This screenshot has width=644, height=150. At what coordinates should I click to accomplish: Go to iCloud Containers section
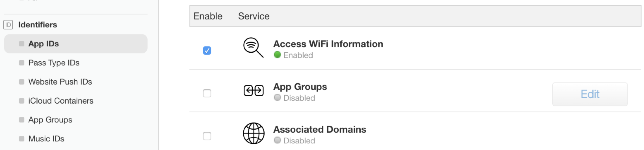point(61,101)
